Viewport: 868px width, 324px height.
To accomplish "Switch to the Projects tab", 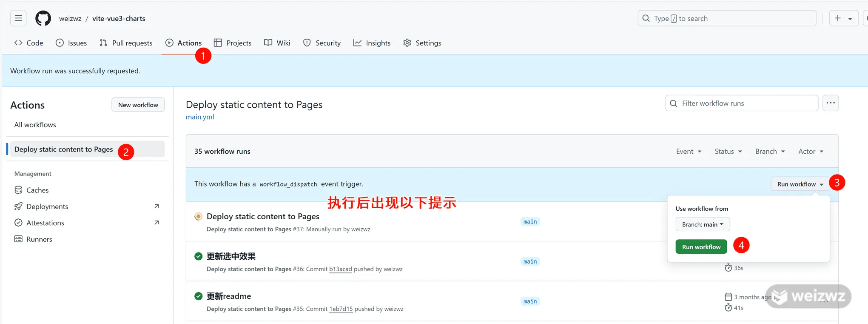I will tap(233, 43).
